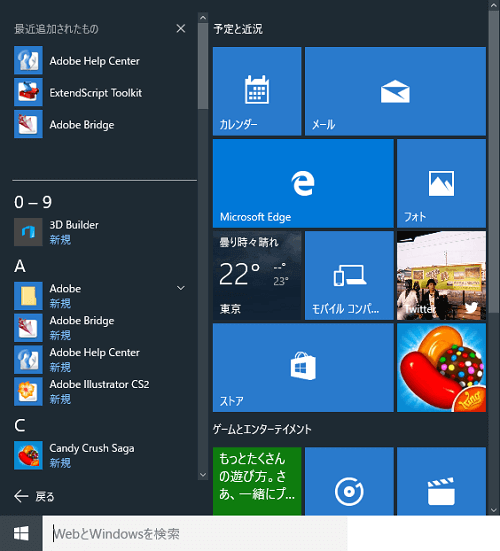Click the WebとWindowsを検索 search box
Screen dimensions: 500x551
click(x=195, y=534)
